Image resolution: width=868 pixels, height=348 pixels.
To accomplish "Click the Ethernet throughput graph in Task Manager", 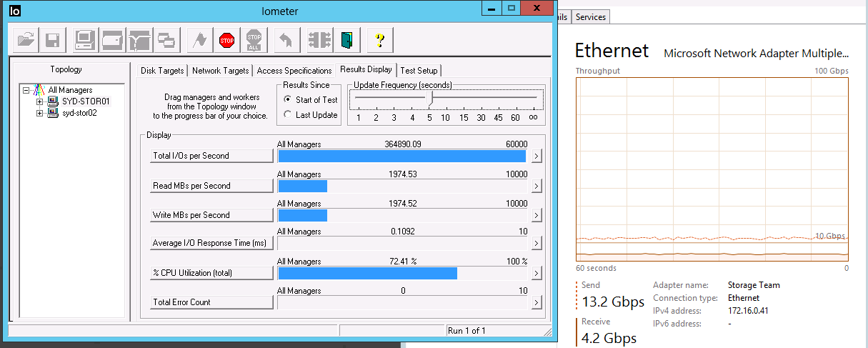I will pyautogui.click(x=712, y=169).
